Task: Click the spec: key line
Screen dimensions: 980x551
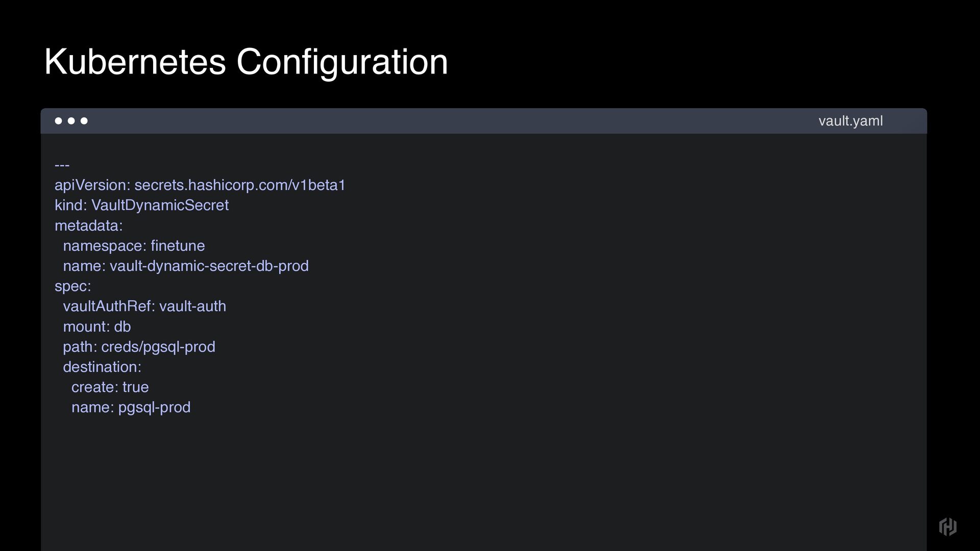Action: 72,286
